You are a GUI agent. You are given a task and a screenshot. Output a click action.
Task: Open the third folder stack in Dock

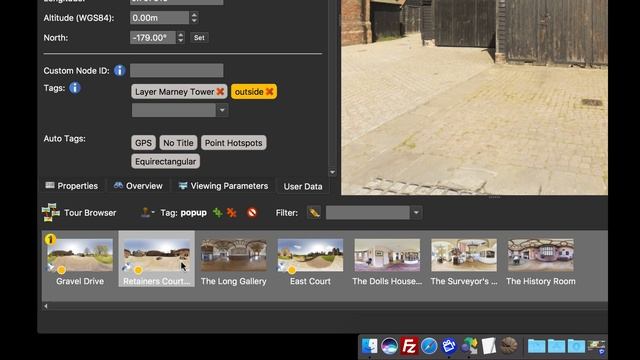tap(576, 346)
